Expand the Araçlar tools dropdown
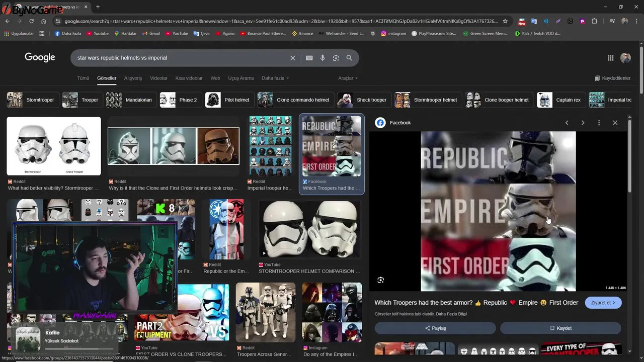 [348, 78]
